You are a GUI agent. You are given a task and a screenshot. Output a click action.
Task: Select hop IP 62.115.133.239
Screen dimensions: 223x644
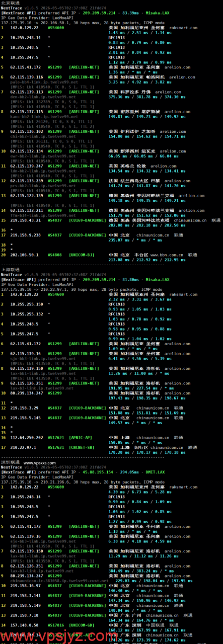(26, 181)
